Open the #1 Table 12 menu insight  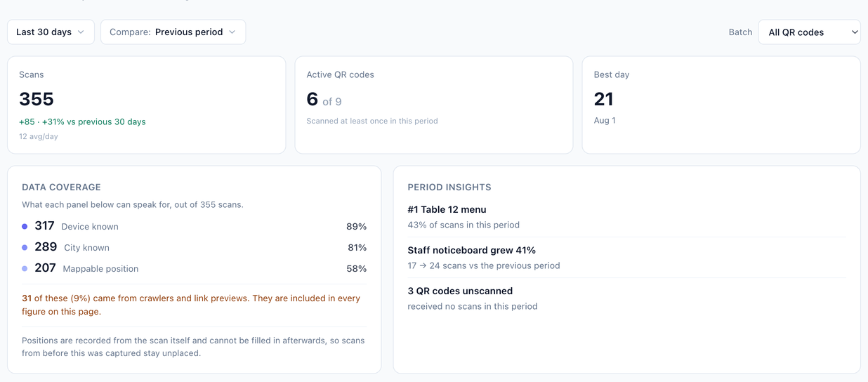point(626,217)
